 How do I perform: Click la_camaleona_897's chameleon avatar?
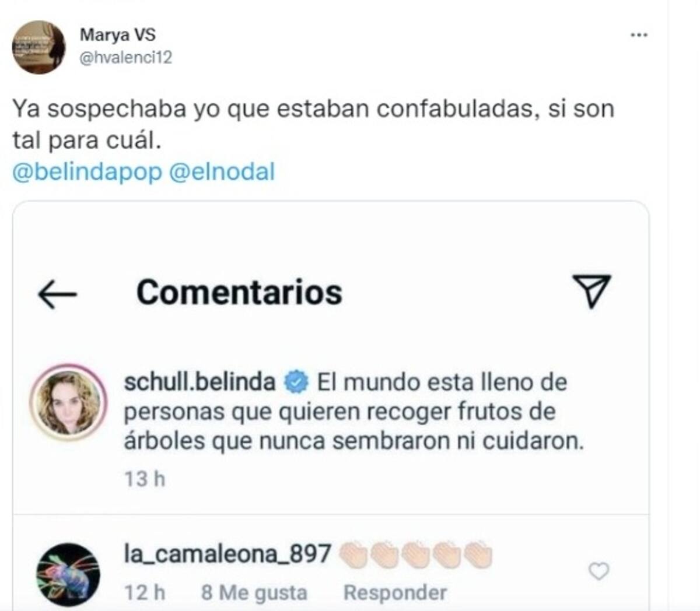(x=68, y=574)
